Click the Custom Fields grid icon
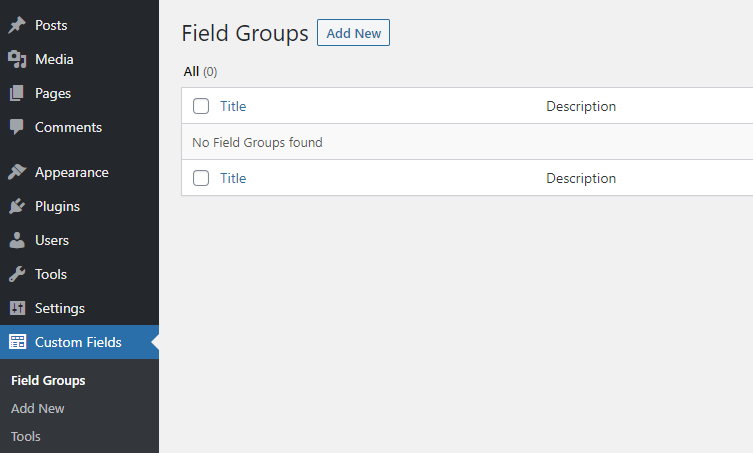 click(17, 342)
